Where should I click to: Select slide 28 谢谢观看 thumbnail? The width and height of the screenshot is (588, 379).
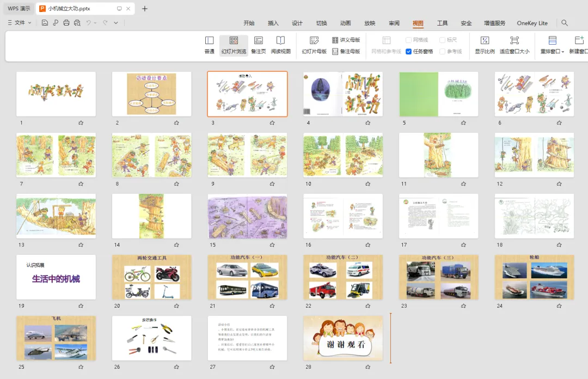click(343, 338)
